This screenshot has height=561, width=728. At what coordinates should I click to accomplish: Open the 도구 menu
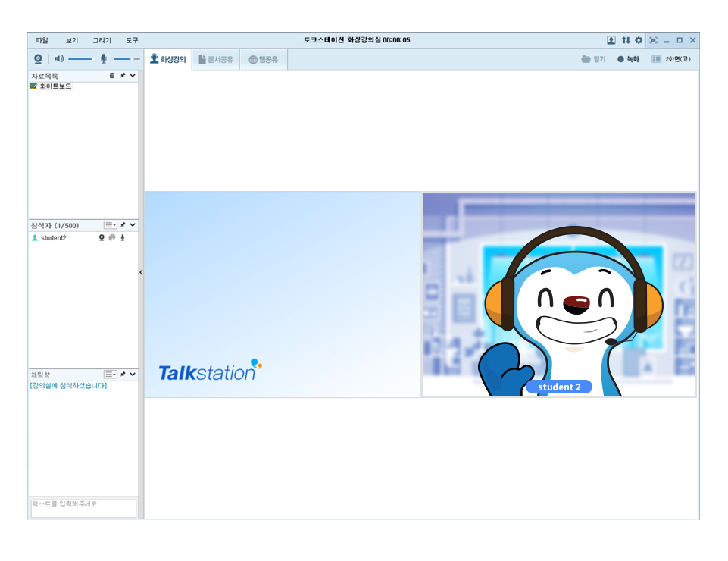tap(132, 40)
